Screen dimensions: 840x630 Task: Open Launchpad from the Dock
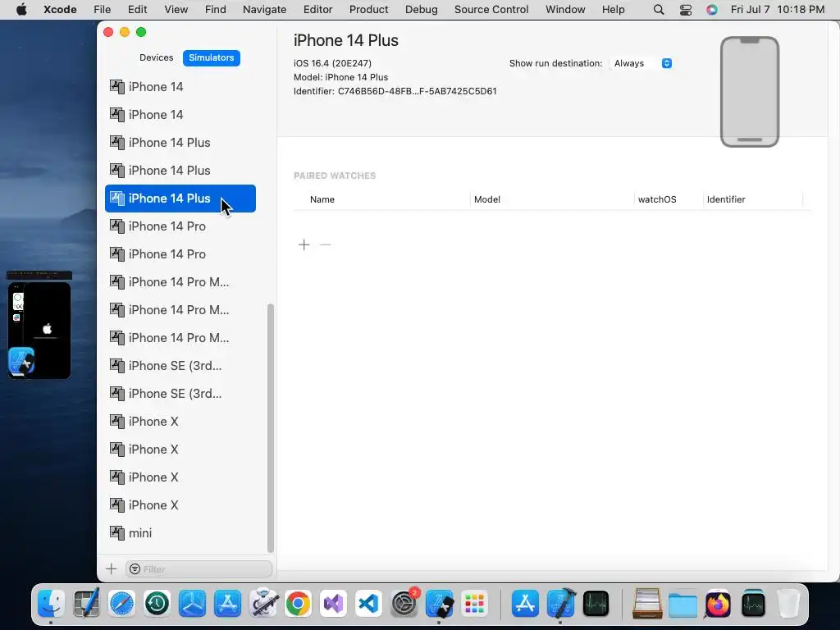coord(474,604)
